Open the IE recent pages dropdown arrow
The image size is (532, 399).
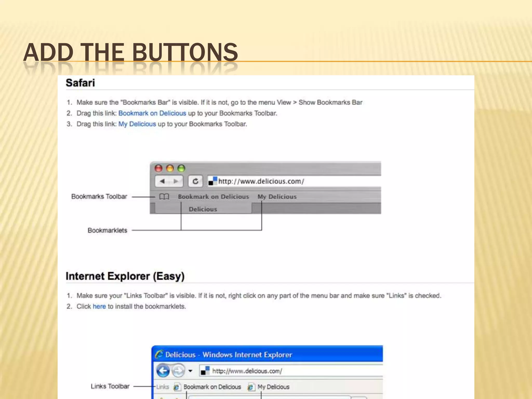pyautogui.click(x=190, y=371)
